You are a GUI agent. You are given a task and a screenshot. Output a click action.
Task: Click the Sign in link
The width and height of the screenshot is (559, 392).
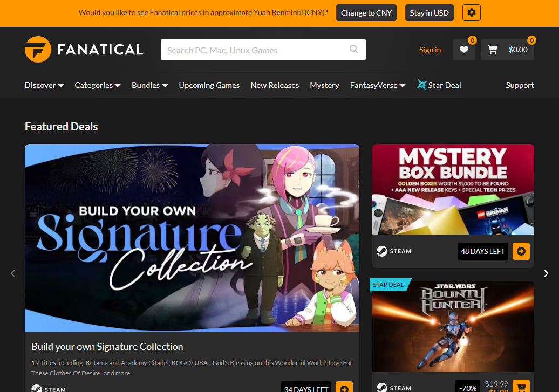coord(430,50)
